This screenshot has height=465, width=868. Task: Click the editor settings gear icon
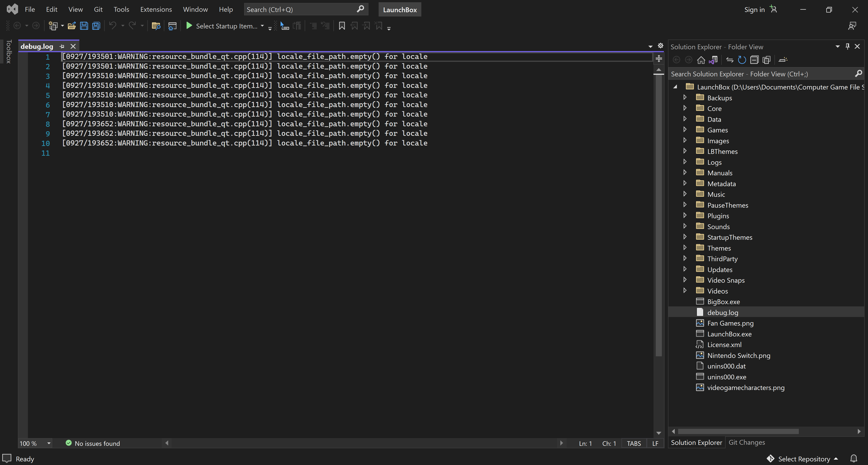pyautogui.click(x=660, y=46)
